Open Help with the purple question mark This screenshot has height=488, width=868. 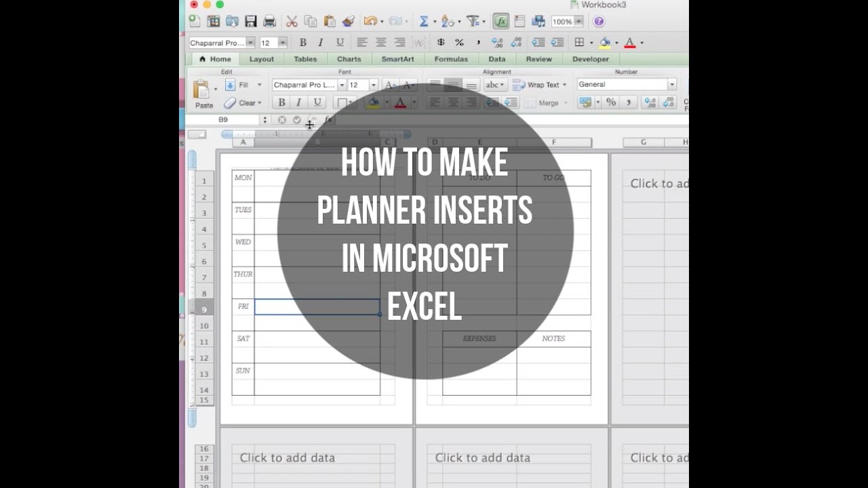[x=599, y=22]
